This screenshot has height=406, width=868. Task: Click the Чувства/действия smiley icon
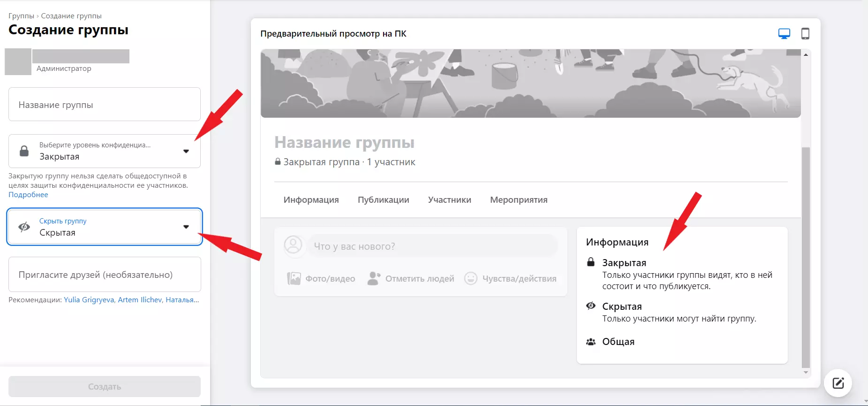[471, 278]
